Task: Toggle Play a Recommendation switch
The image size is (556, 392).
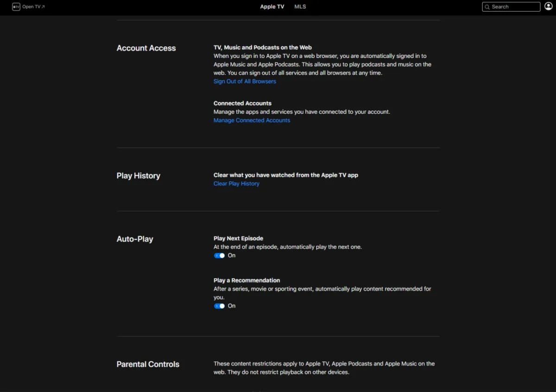Action: [x=219, y=306]
